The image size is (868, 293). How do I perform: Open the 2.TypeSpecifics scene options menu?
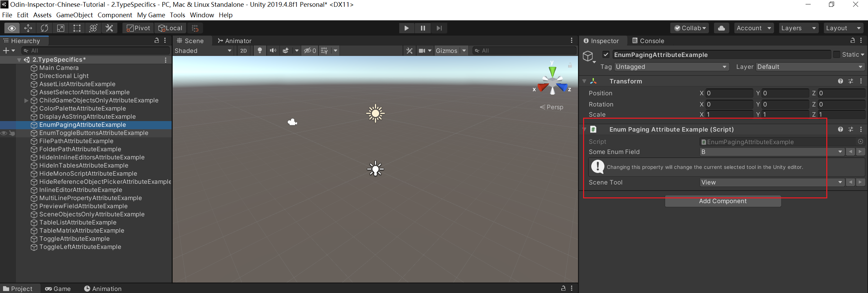click(x=166, y=60)
